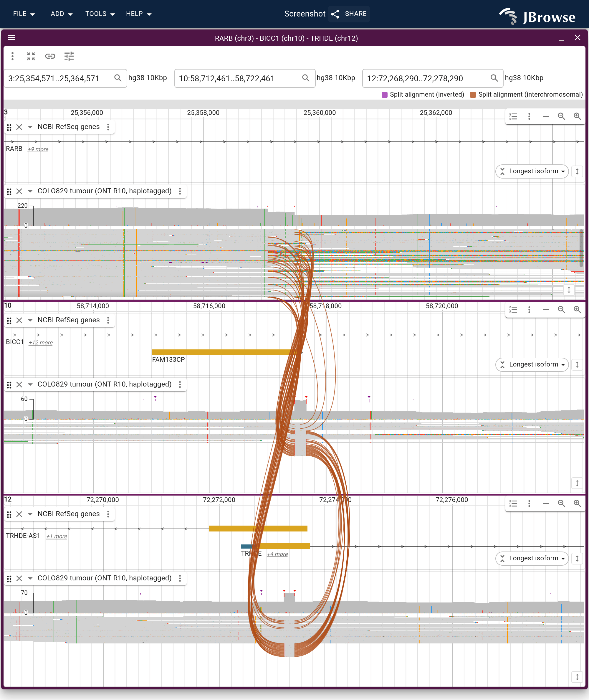Open the ADD menu
589x700 pixels.
(x=62, y=14)
